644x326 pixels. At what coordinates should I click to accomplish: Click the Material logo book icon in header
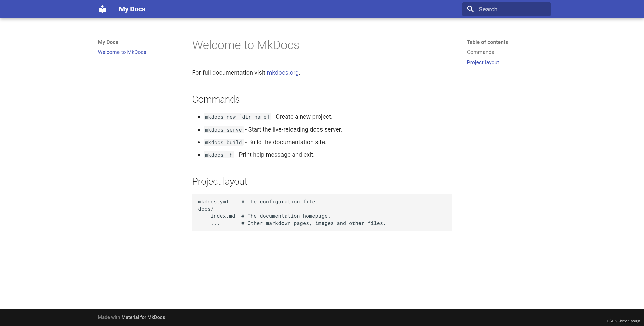(102, 9)
